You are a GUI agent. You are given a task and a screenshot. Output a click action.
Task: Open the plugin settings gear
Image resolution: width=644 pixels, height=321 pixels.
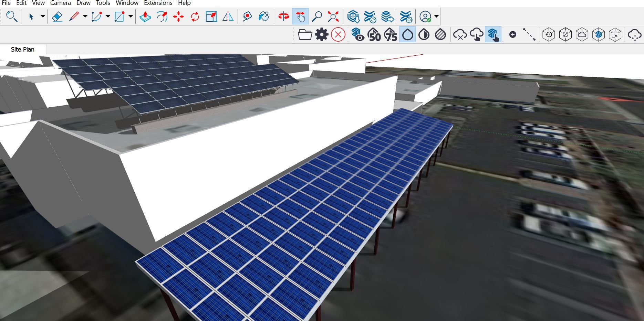pos(321,34)
